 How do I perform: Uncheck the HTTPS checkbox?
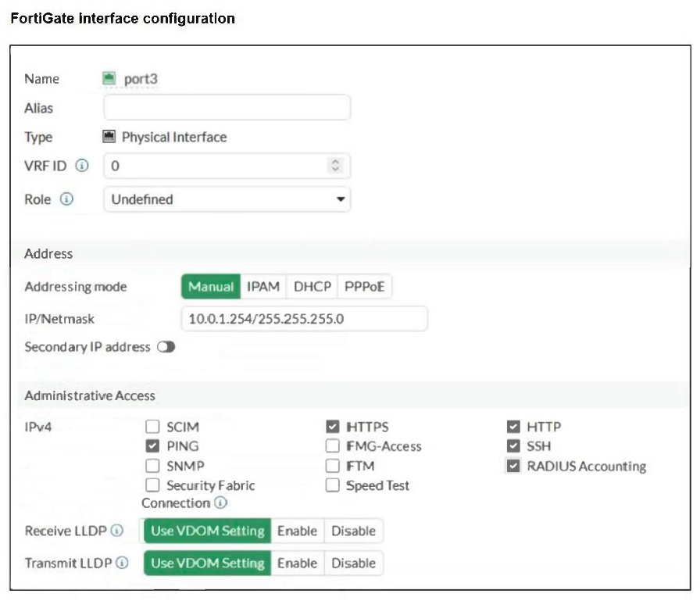(x=333, y=427)
